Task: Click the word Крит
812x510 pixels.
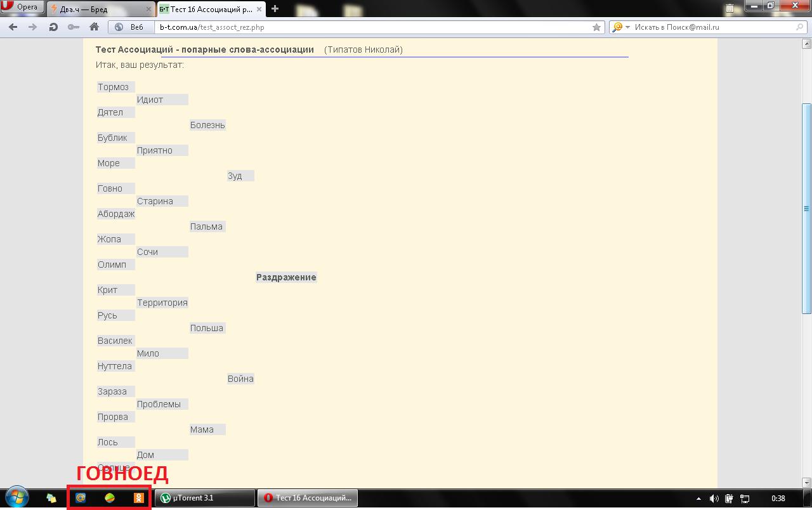Action: (107, 290)
